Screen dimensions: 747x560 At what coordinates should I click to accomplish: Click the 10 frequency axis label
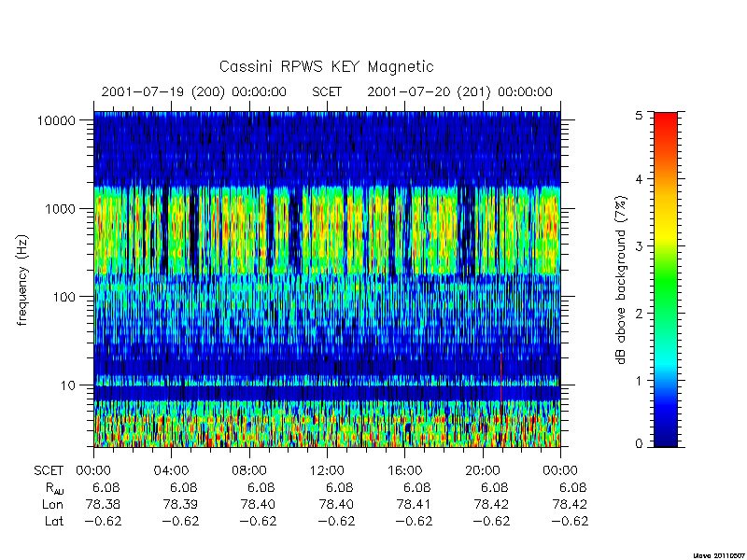point(68,385)
